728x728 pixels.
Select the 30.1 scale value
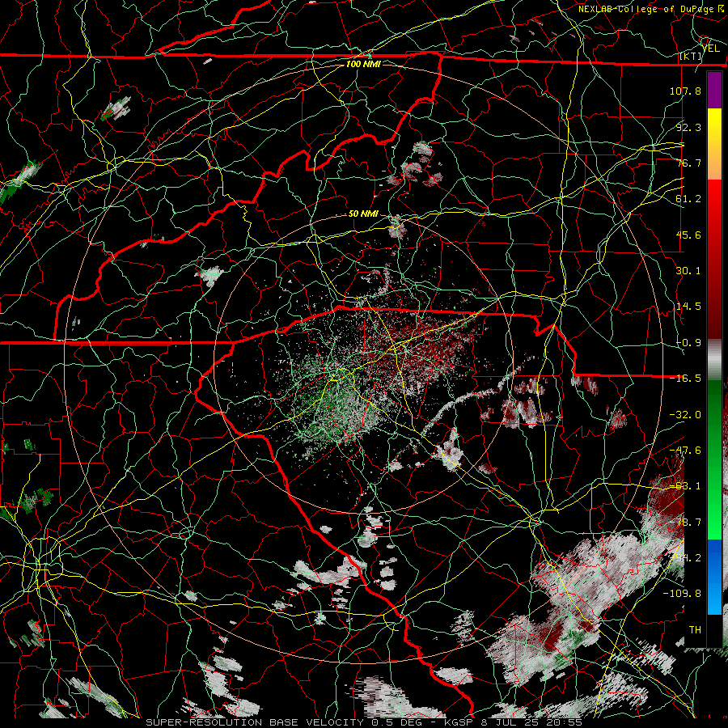coord(688,271)
